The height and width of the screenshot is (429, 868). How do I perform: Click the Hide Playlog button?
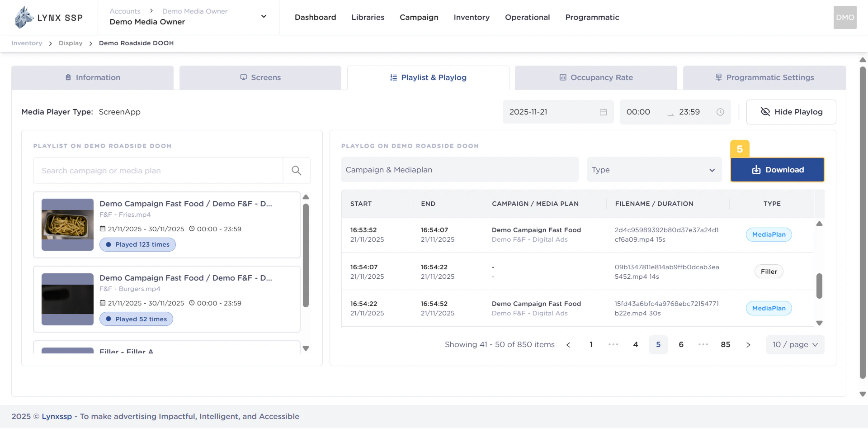(x=791, y=112)
